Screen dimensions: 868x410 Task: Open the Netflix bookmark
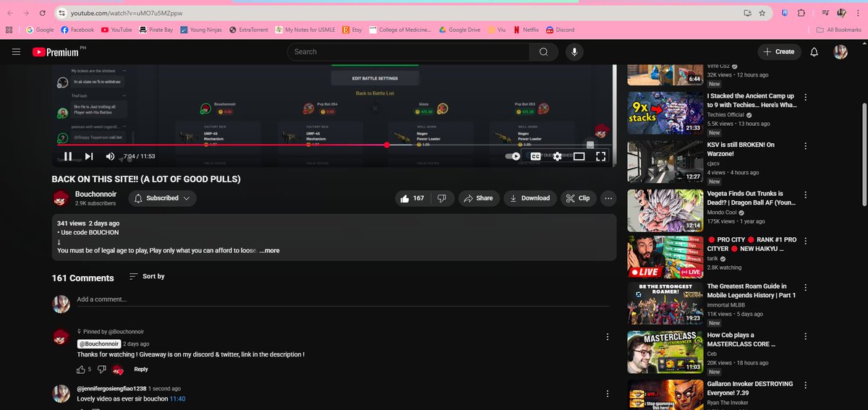(526, 30)
